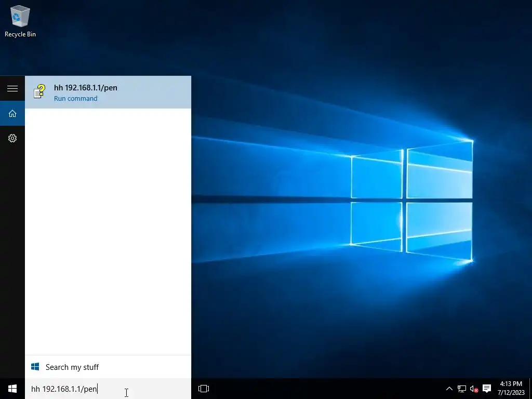Focus the taskbar search input field
The width and height of the screenshot is (532, 399).
(108, 389)
